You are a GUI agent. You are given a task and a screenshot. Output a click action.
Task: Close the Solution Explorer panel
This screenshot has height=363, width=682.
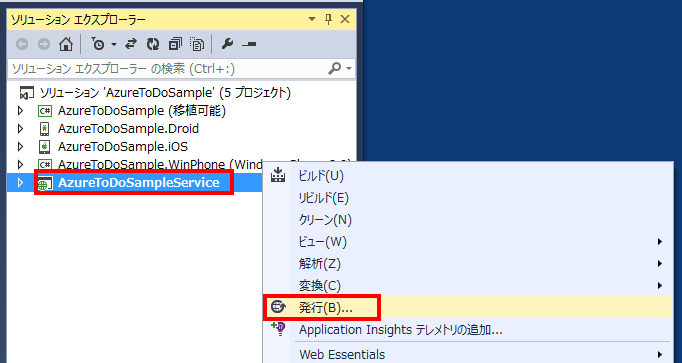tap(345, 19)
